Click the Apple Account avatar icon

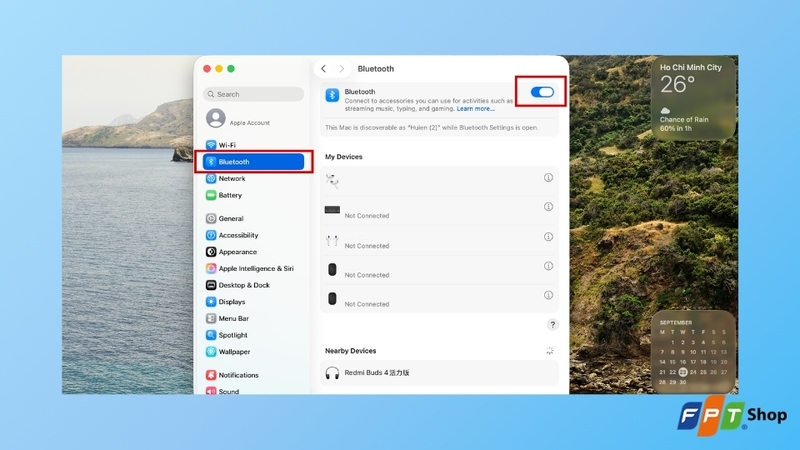216,118
